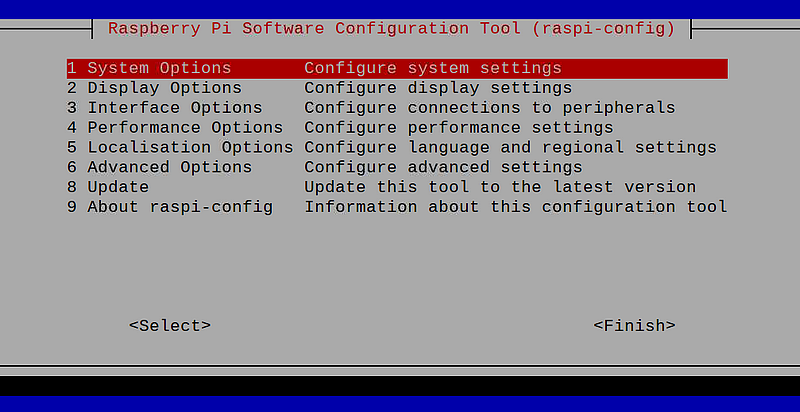The image size is (800, 412).
Task: Select Localisation Options menu item
Action: click(397, 147)
